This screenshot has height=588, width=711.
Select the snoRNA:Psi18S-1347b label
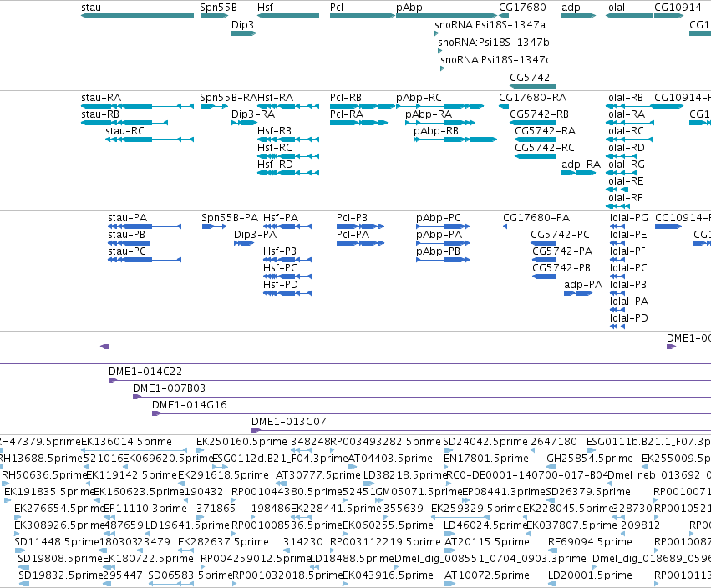[494, 43]
